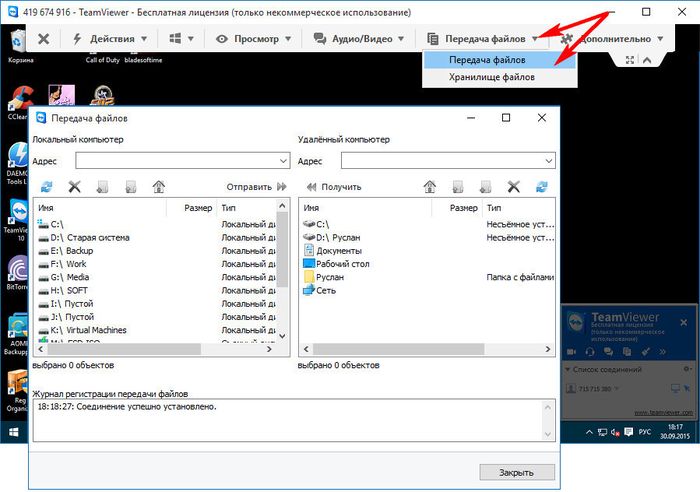Expand hidden tray icons chevron

tap(589, 432)
